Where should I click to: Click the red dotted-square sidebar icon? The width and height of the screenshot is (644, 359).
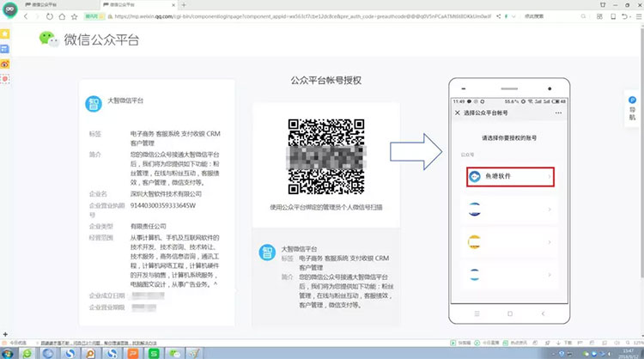[5, 78]
